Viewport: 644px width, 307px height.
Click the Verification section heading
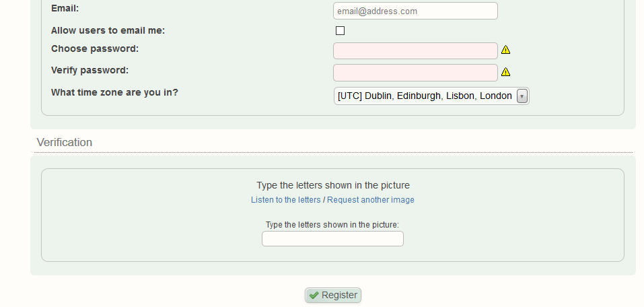click(65, 142)
